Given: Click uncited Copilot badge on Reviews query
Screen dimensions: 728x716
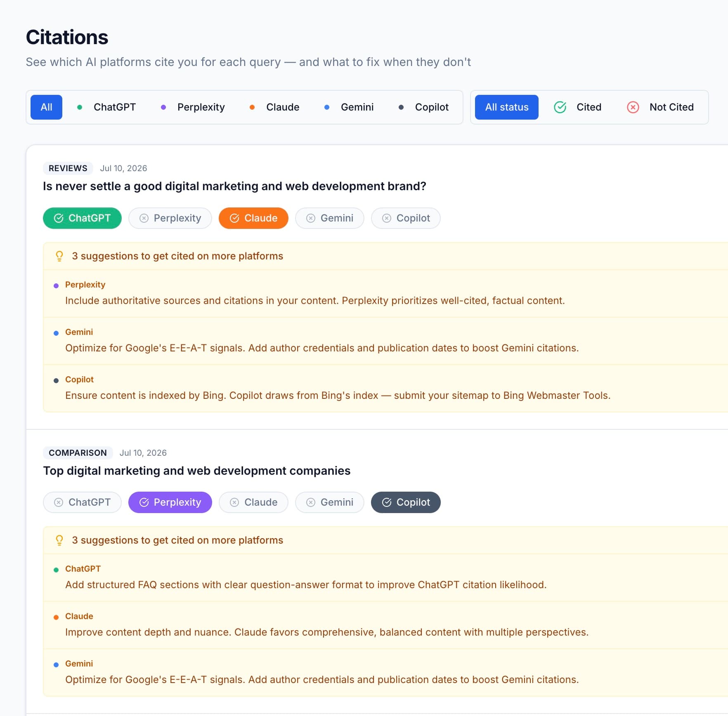Looking at the screenshot, I should tap(406, 218).
